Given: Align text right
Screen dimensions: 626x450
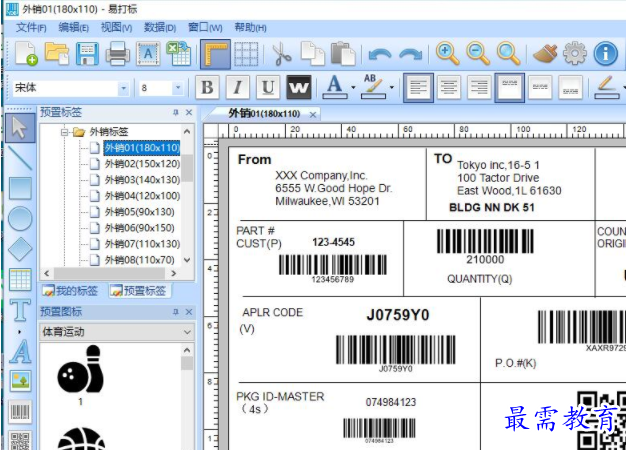Looking at the screenshot, I should click(x=479, y=87).
